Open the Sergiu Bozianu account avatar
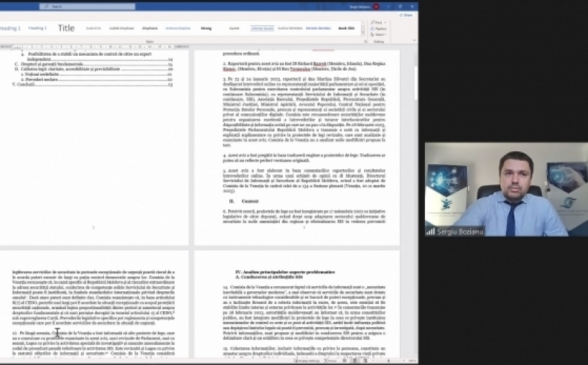This screenshot has height=365, width=588. (x=376, y=7)
